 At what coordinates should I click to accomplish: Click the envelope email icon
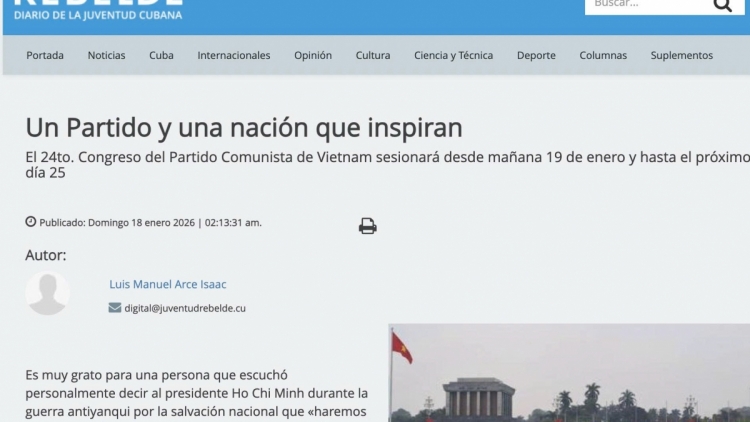(115, 308)
